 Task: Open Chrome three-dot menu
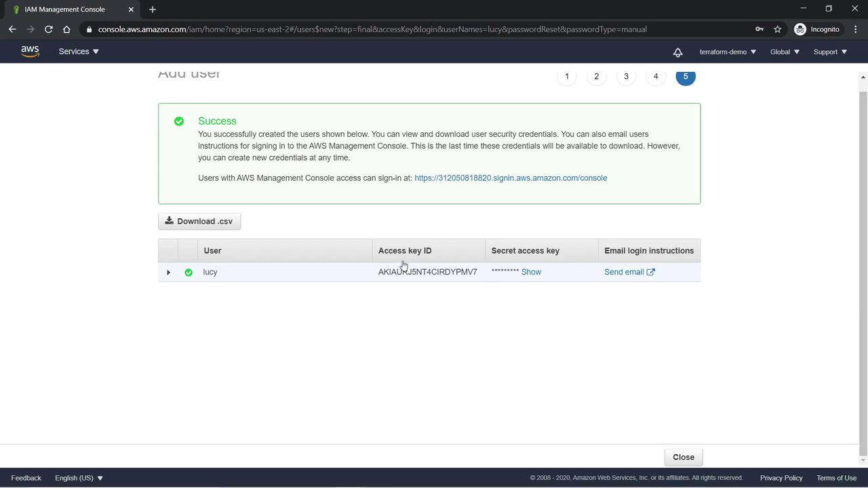(x=855, y=29)
